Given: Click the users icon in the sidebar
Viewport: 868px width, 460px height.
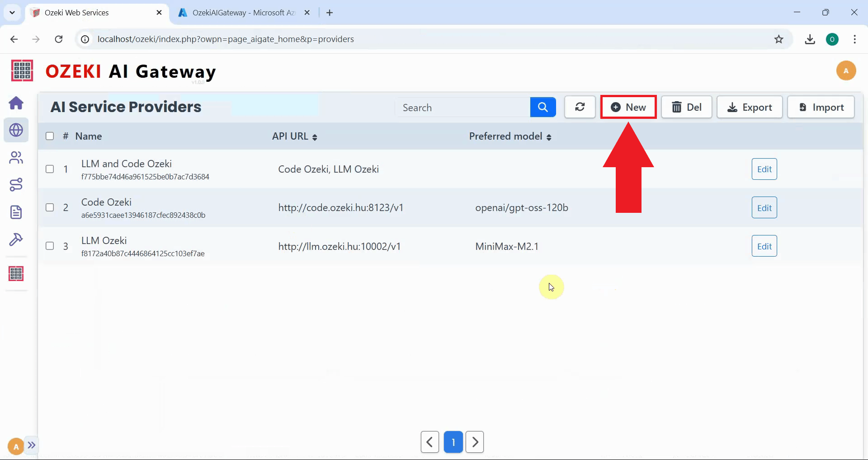Looking at the screenshot, I should click(16, 157).
